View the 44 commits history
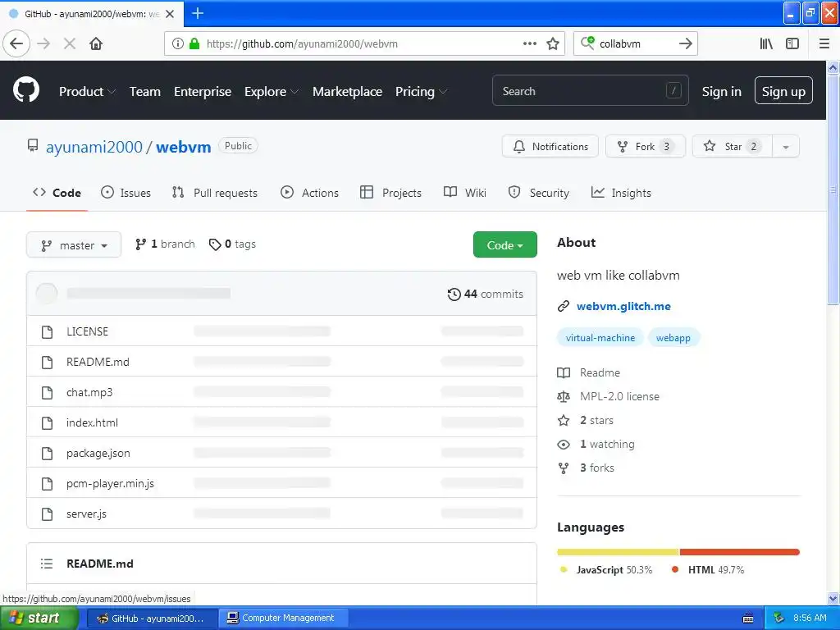Viewport: 840px width, 630px height. point(486,294)
